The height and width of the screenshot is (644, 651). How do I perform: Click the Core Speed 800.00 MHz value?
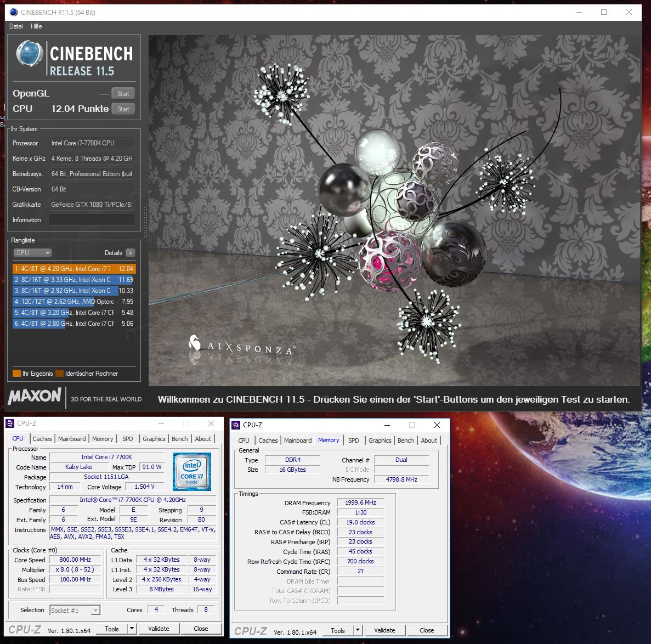click(75, 560)
